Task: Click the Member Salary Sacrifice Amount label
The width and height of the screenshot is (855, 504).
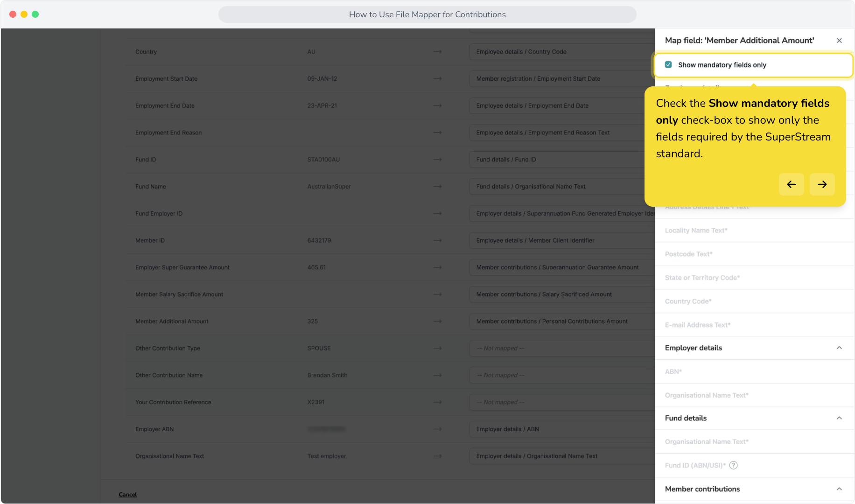Action: tap(179, 294)
